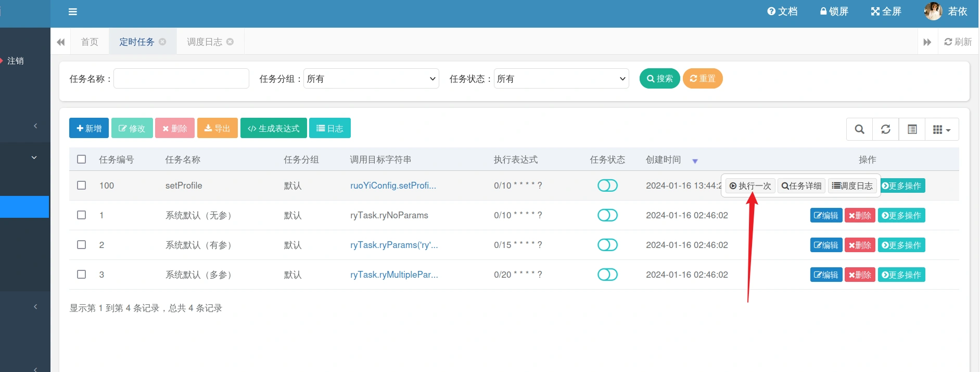Click the 执行一次 button
Screen dimensions: 980x372
750,186
